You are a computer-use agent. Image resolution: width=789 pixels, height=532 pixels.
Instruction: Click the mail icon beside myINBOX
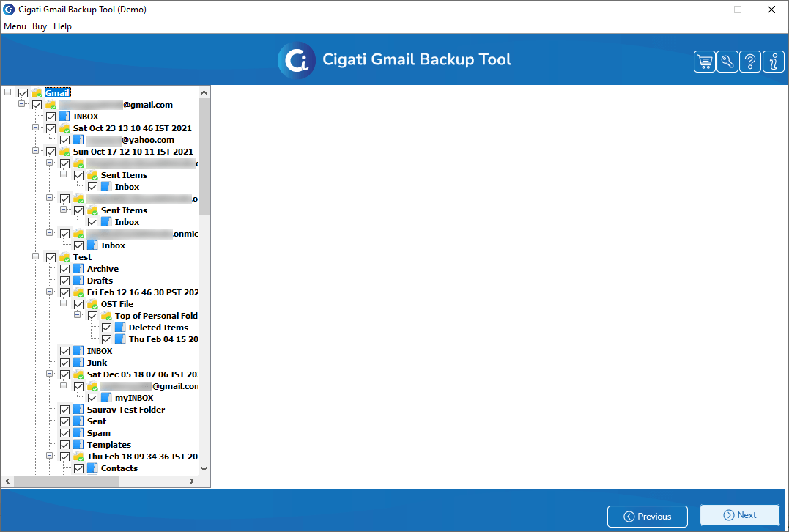tap(106, 398)
